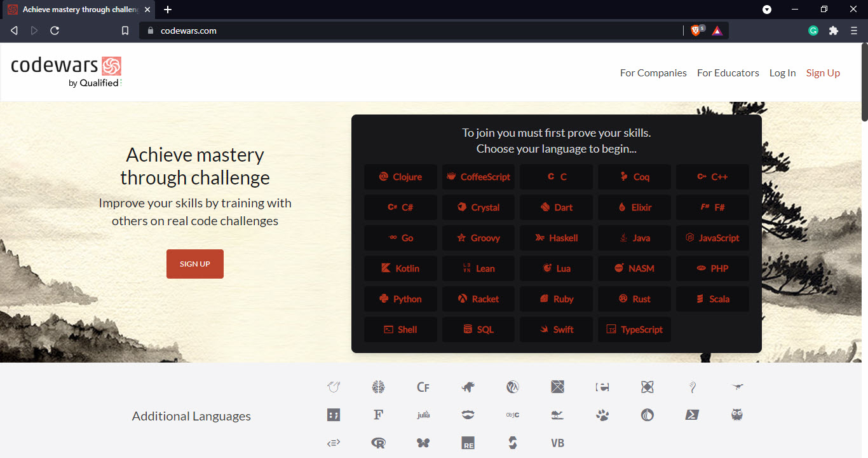Open the owl Prolog language icon

pyautogui.click(x=737, y=415)
